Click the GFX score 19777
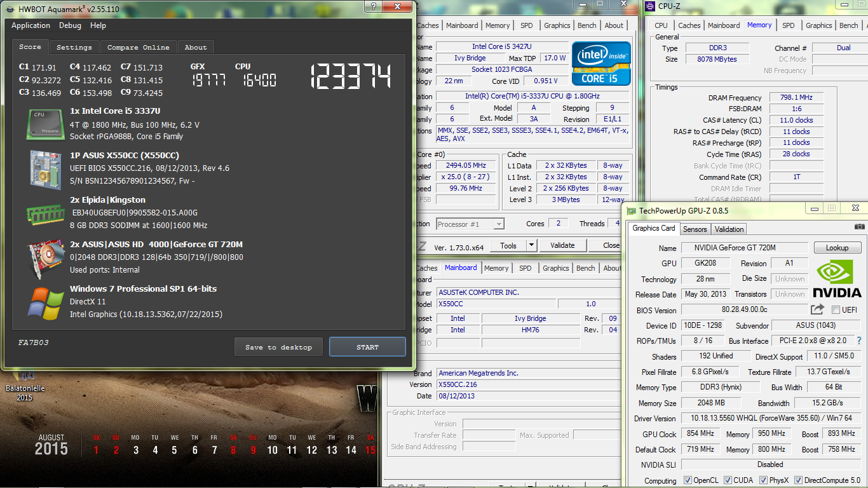The height and width of the screenshot is (488, 868). click(x=209, y=80)
